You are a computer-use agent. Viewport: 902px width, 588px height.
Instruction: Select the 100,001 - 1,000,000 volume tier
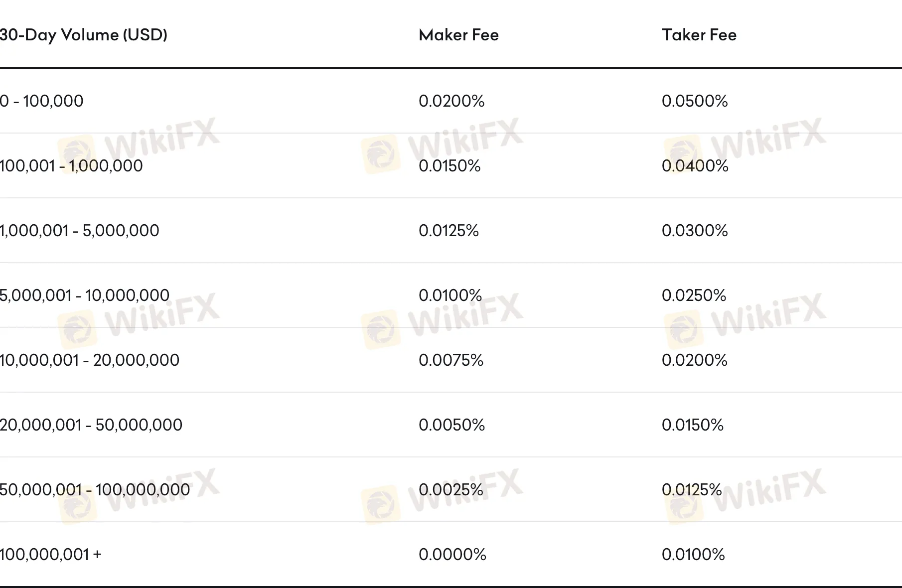click(71, 166)
